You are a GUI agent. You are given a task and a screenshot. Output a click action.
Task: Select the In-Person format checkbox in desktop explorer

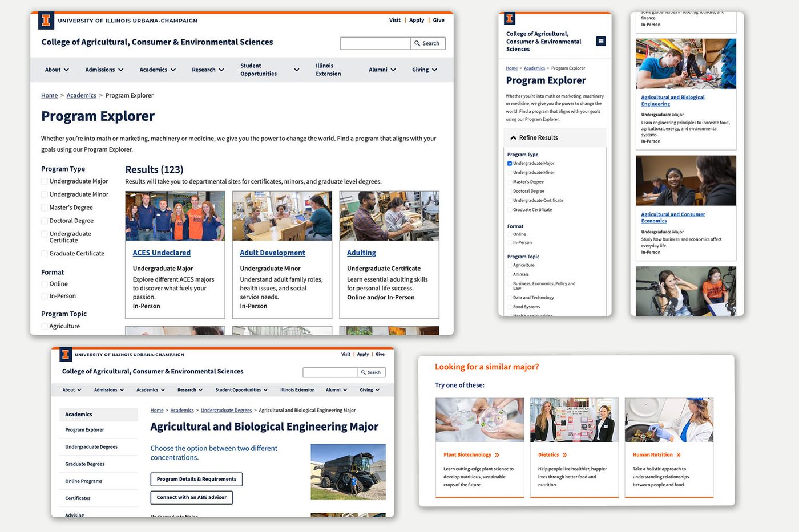coord(45,296)
